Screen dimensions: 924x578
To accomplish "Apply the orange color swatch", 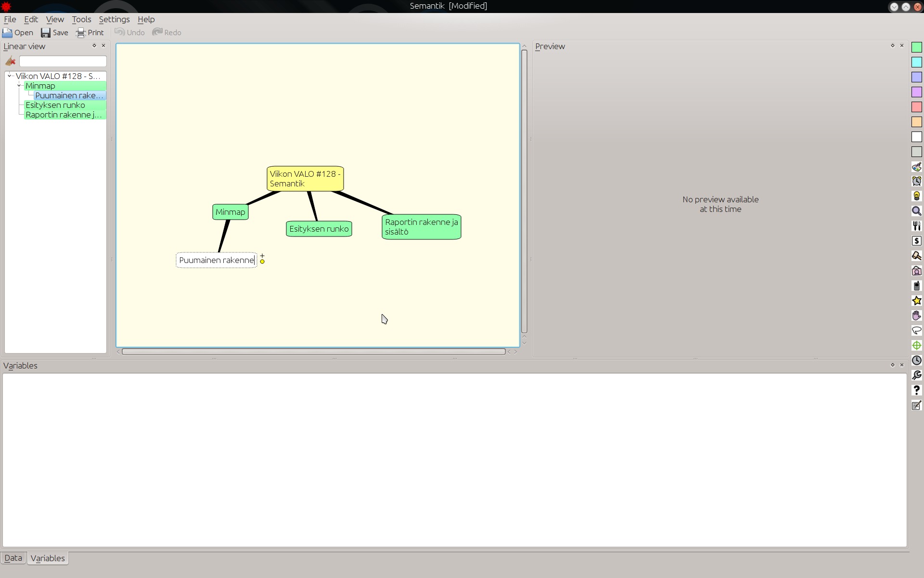I will [x=917, y=122].
